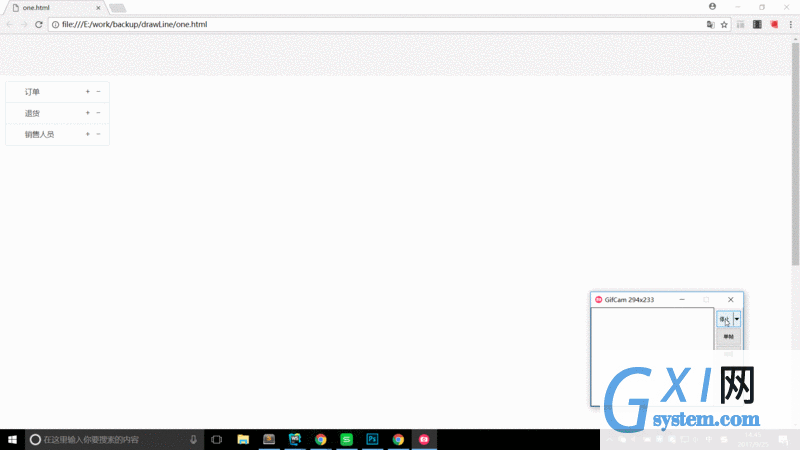
Task: Open the translate page icon in the address bar
Action: click(710, 24)
